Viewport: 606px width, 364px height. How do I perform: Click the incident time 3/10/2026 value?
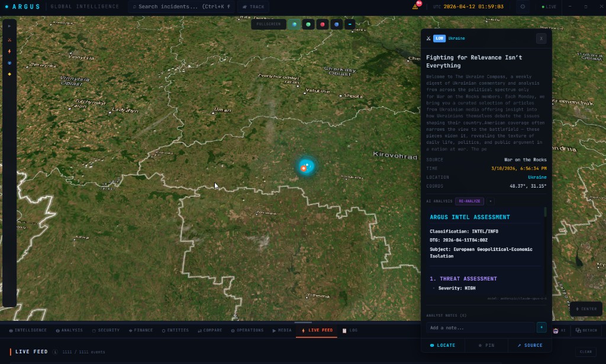point(518,169)
